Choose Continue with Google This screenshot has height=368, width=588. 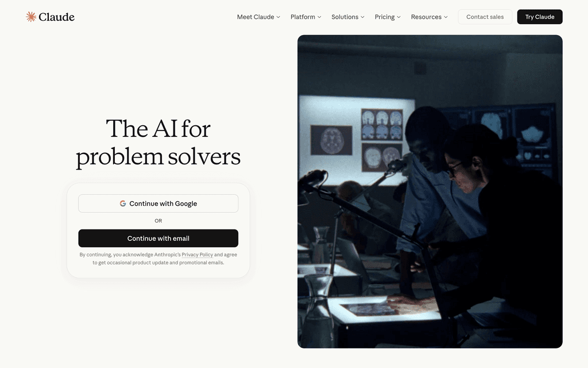[158, 204]
